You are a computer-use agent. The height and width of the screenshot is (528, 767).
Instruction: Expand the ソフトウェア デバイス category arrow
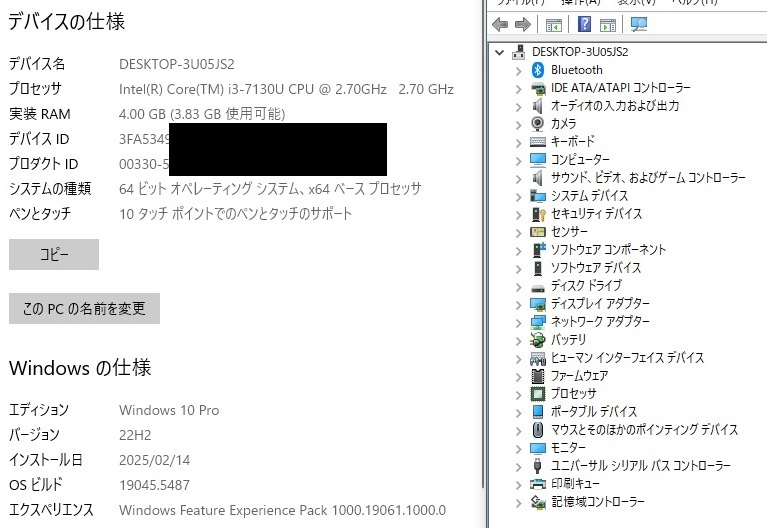pyautogui.click(x=519, y=268)
